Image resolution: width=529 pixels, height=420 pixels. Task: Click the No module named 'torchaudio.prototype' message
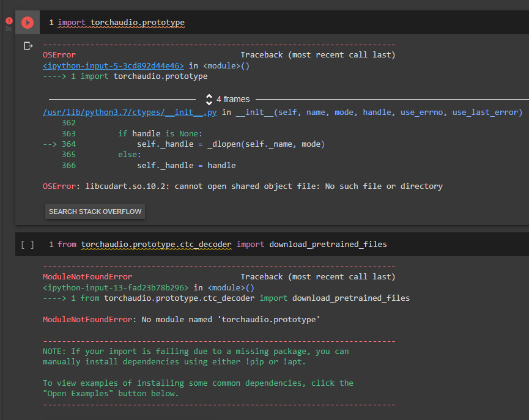click(x=181, y=320)
